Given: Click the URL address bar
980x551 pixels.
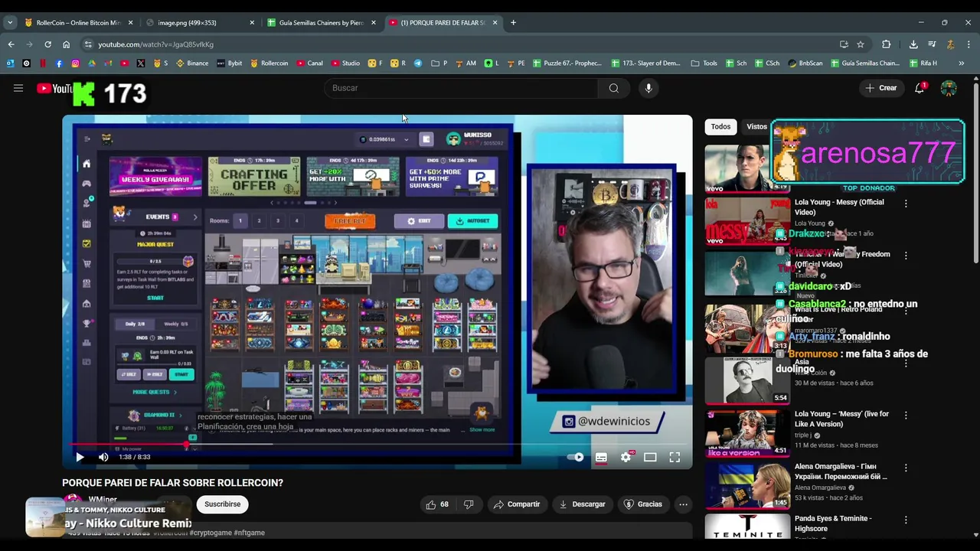Looking at the screenshot, I should pos(459,44).
